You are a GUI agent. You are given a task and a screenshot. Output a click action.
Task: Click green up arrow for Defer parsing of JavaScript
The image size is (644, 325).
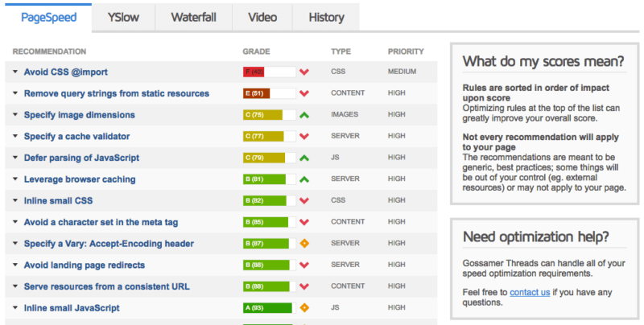[x=304, y=158]
